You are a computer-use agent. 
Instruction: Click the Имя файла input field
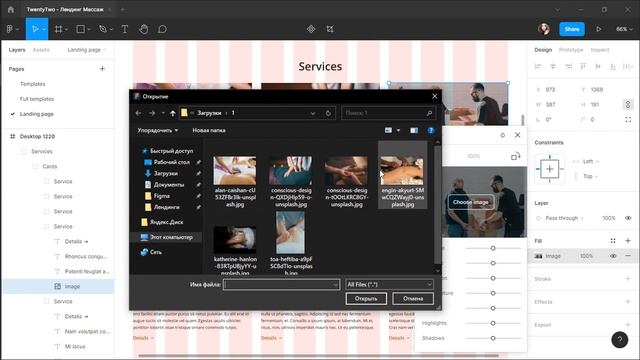(x=281, y=284)
